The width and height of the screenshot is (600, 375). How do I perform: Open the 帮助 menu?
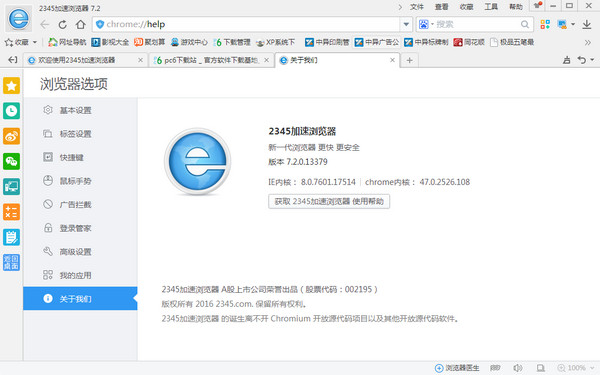(515, 7)
